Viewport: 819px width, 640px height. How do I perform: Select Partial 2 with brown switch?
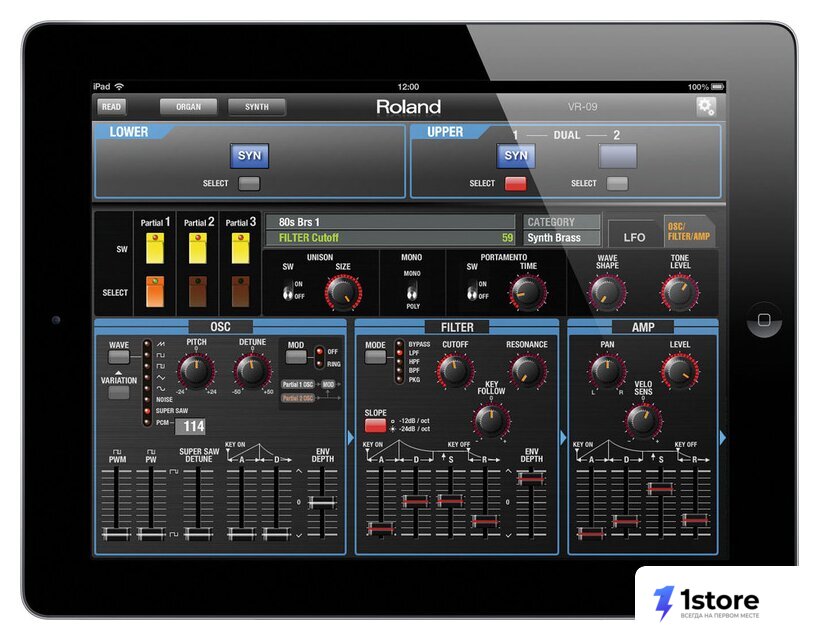pyautogui.click(x=197, y=292)
